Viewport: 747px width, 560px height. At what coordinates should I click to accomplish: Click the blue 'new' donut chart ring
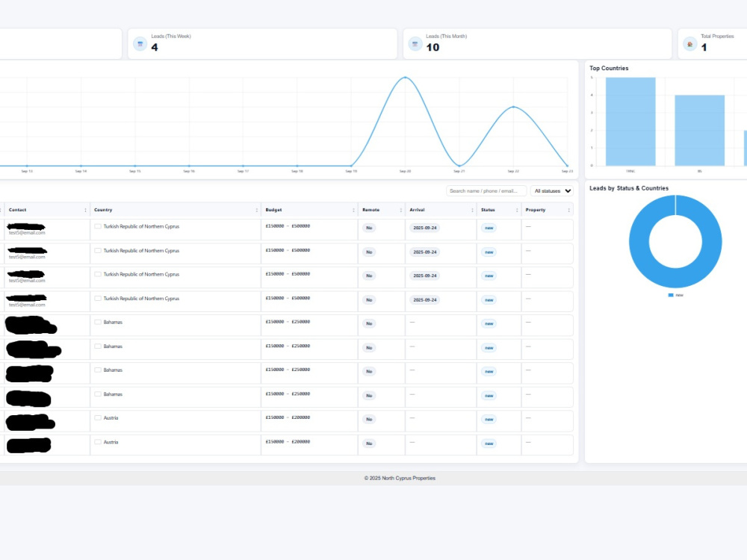639,242
